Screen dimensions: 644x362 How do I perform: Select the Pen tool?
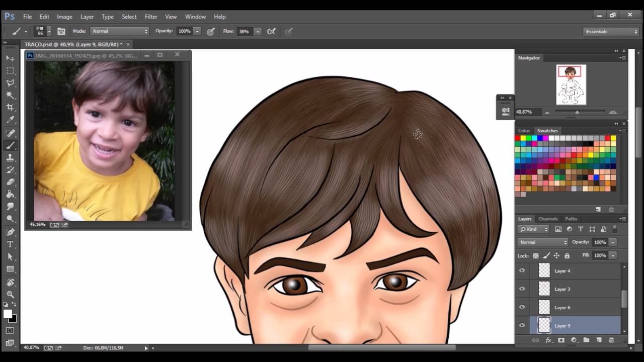[x=10, y=232]
